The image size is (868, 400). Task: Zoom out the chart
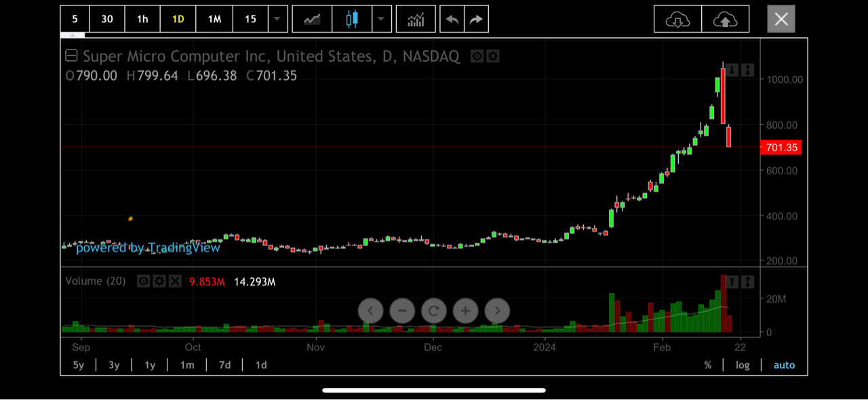tap(402, 311)
